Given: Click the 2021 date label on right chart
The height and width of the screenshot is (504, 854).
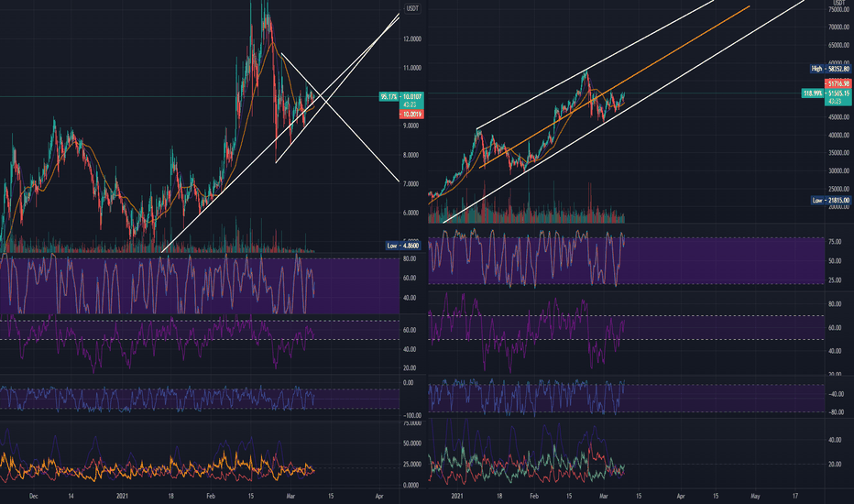Looking at the screenshot, I should (x=457, y=497).
